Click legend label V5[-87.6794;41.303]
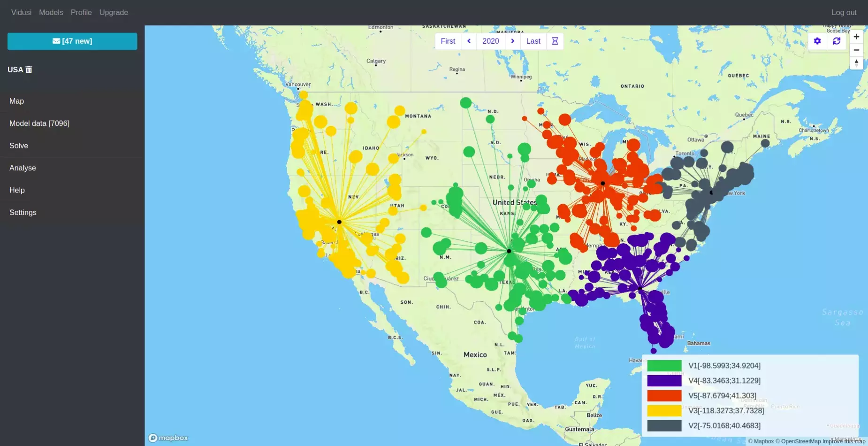 coord(723,396)
